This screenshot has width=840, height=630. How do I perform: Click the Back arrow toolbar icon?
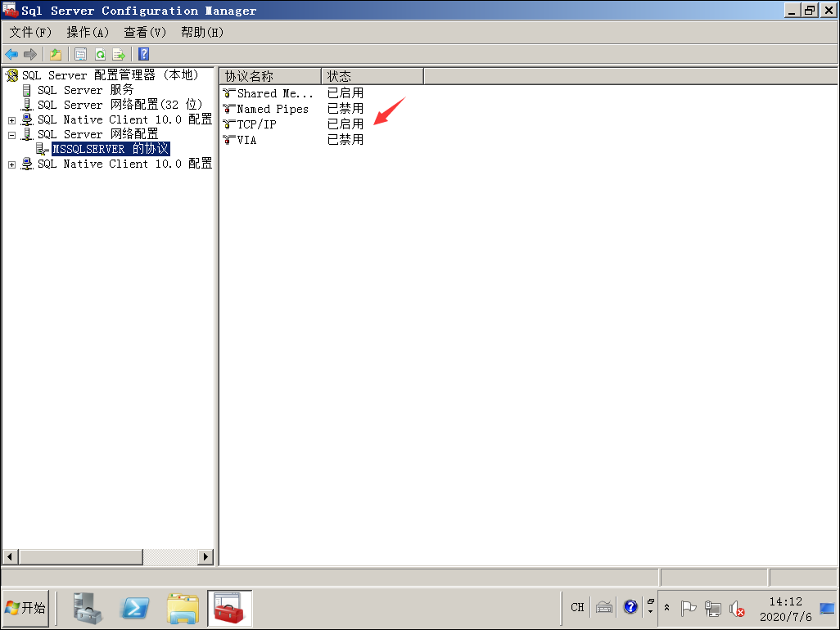pos(11,54)
